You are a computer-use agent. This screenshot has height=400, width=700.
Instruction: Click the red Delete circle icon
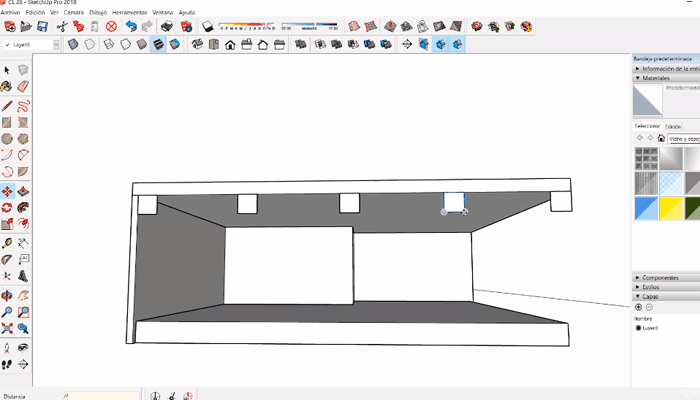tap(111, 26)
